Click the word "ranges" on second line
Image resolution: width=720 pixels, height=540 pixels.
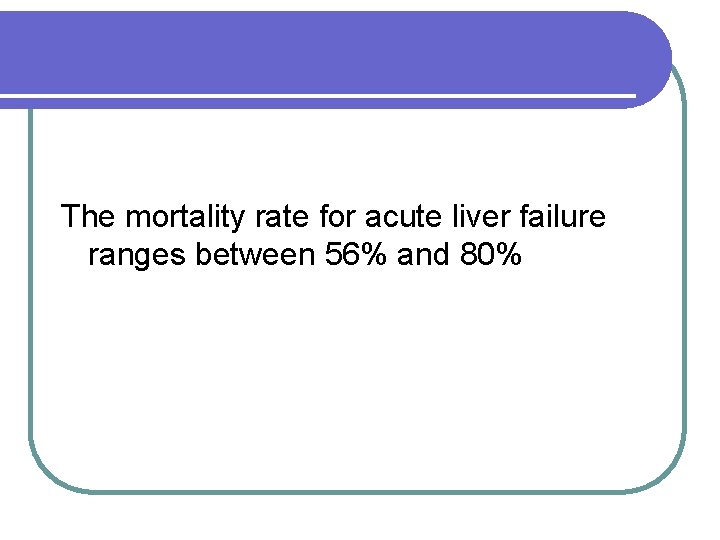pos(138,256)
